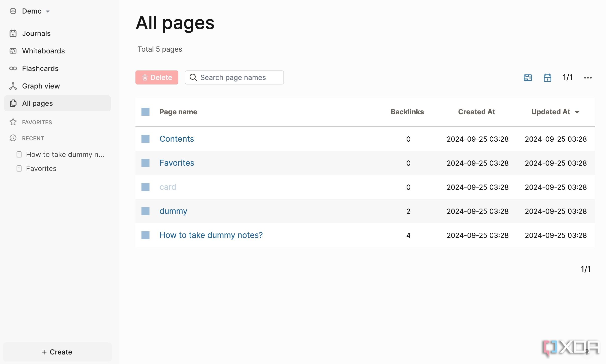
Task: Toggle checkbox for dummy row
Action: [145, 211]
